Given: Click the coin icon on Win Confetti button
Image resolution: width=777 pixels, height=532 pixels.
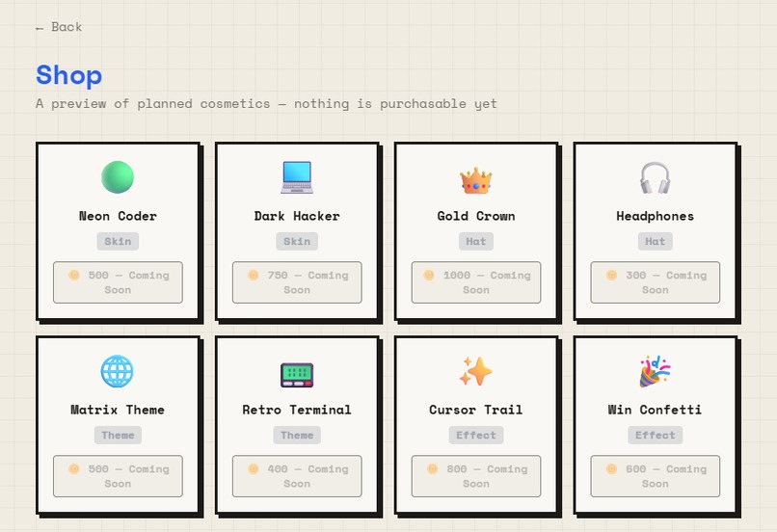Looking at the screenshot, I should (611, 468).
